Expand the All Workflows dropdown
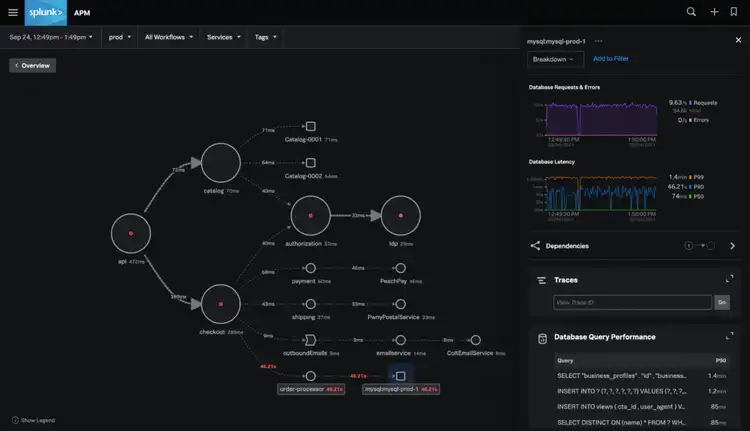Image resolution: width=750 pixels, height=431 pixels. [169, 37]
